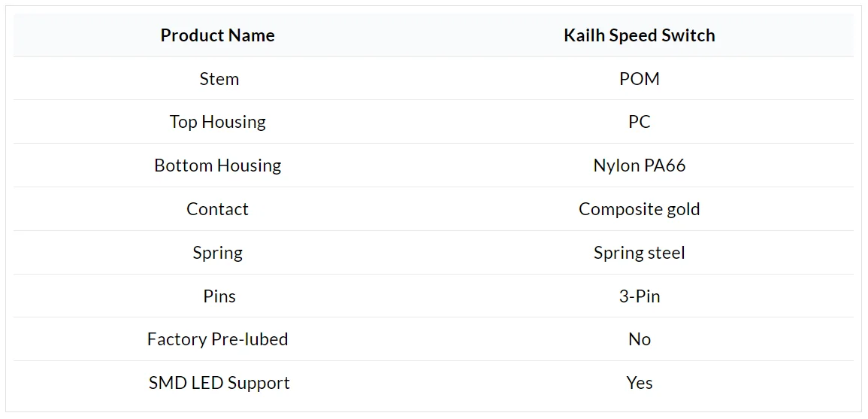868x419 pixels.
Task: Click the Composite gold value
Action: point(640,209)
